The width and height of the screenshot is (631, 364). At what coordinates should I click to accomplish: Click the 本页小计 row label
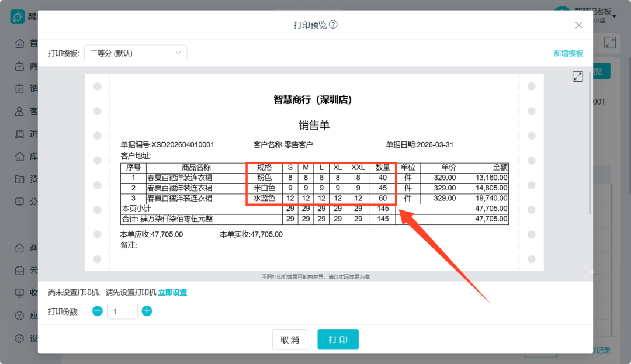[136, 209]
